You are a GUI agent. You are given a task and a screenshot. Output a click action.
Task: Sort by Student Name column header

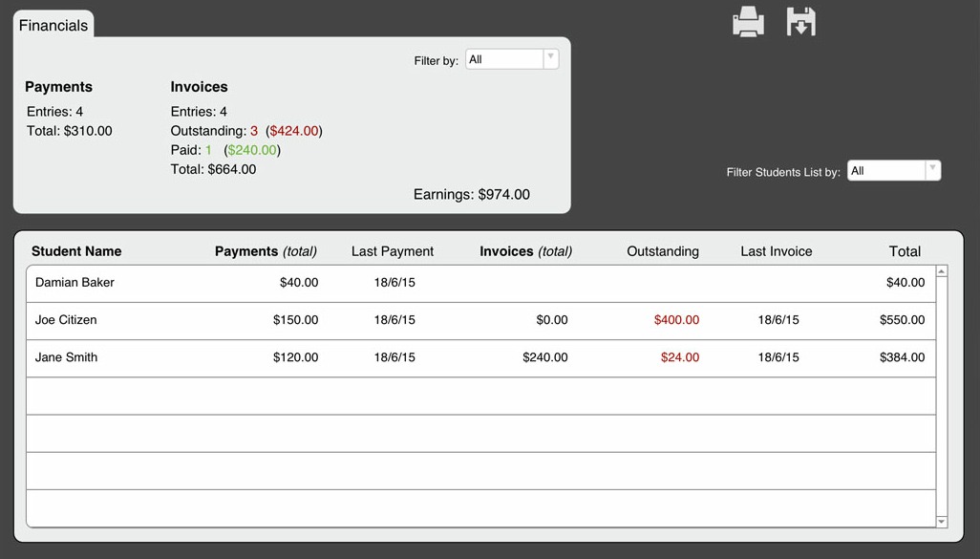coord(76,251)
